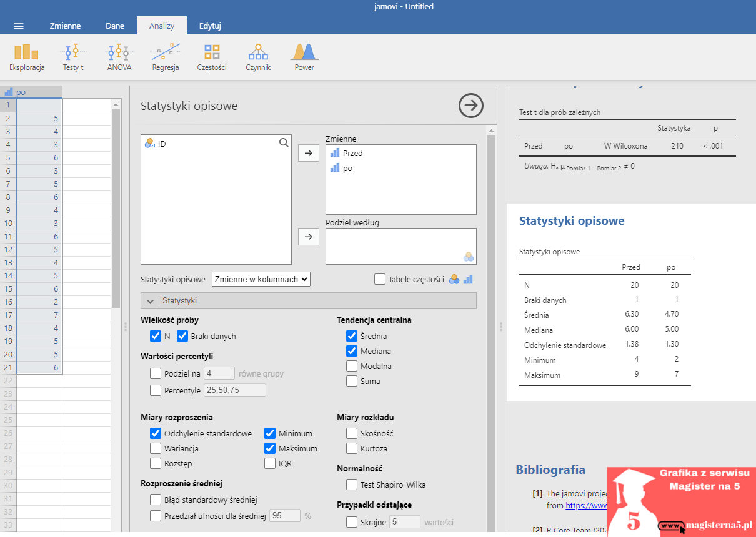
Task: Switch to the Dane tab
Action: (115, 26)
